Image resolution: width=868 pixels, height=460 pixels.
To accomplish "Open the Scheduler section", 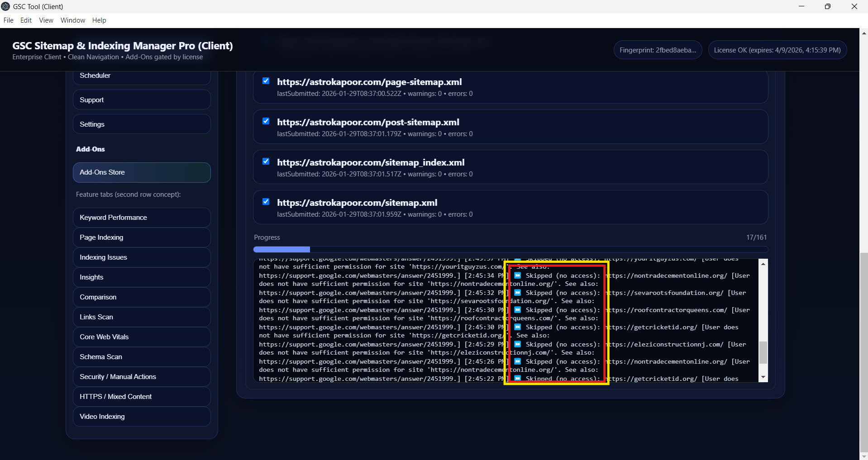I will 142,76.
